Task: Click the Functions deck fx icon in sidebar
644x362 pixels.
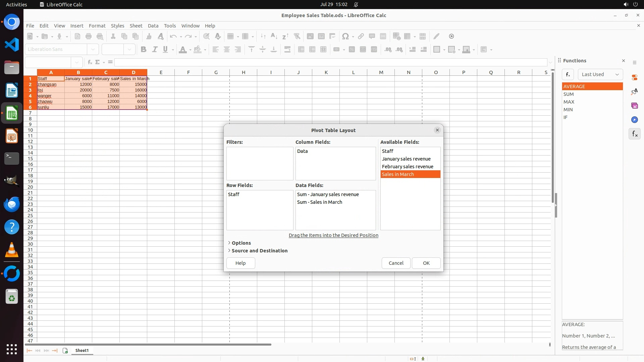Action: click(634, 134)
